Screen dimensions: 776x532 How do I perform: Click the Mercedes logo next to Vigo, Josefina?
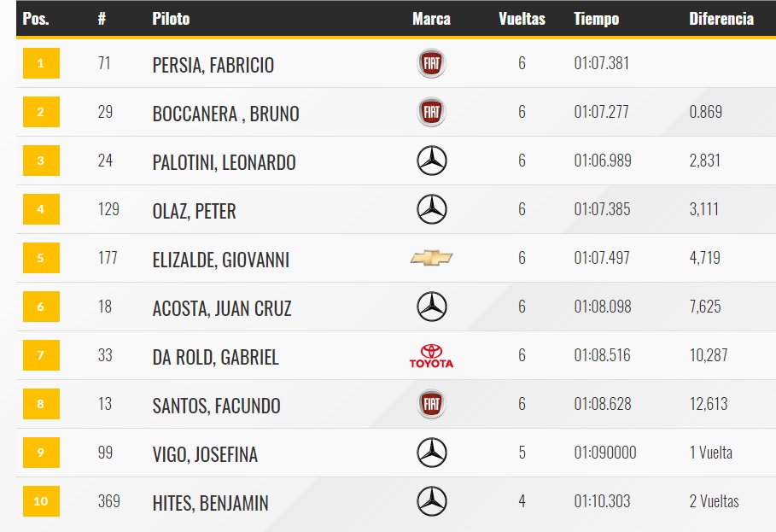[432, 453]
